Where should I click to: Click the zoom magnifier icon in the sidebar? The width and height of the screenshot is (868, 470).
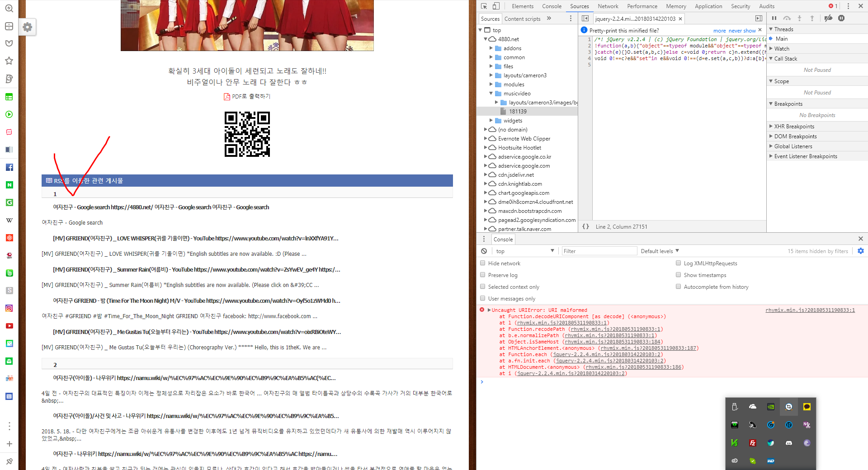[x=9, y=8]
